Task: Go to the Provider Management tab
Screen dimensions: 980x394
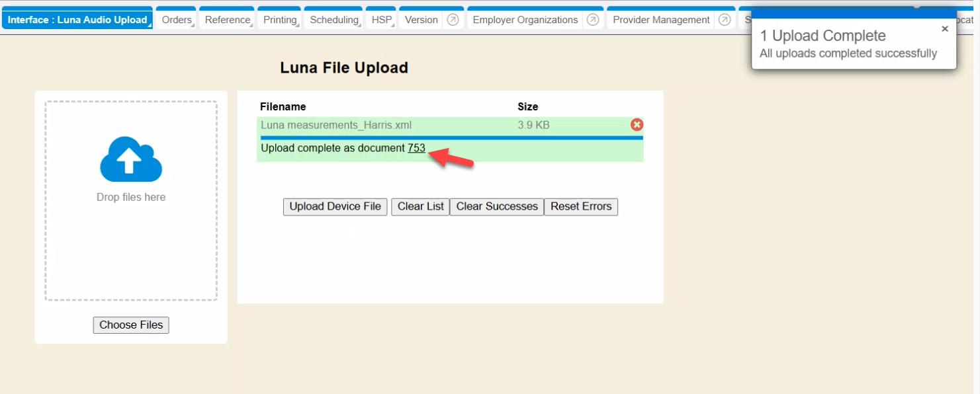Action: click(661, 20)
